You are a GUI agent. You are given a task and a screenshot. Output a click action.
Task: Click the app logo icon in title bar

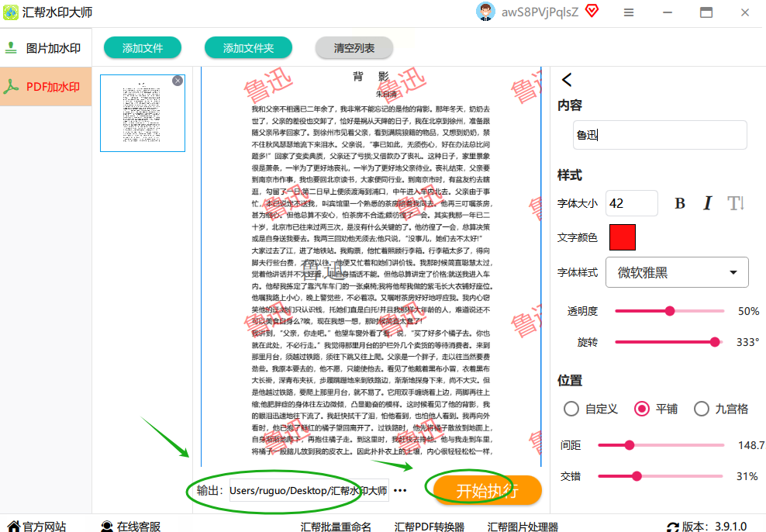pos(11,12)
